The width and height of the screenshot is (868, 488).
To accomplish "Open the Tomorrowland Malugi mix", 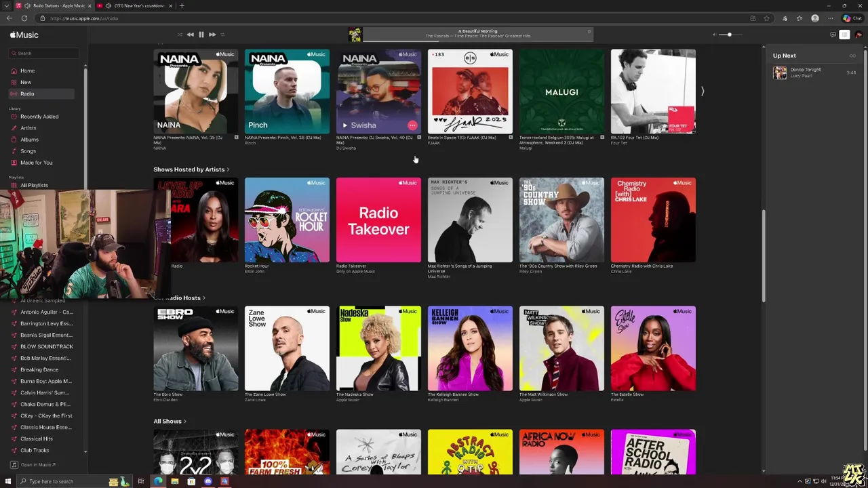I will coord(561,91).
